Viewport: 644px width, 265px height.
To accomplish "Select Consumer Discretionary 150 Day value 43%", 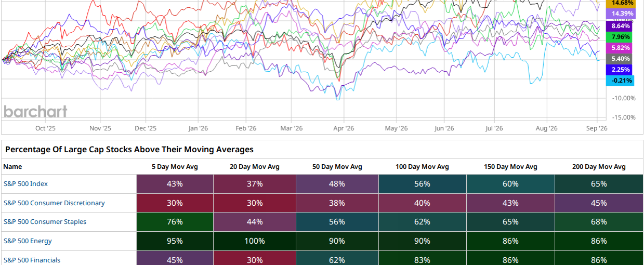I will [510, 203].
